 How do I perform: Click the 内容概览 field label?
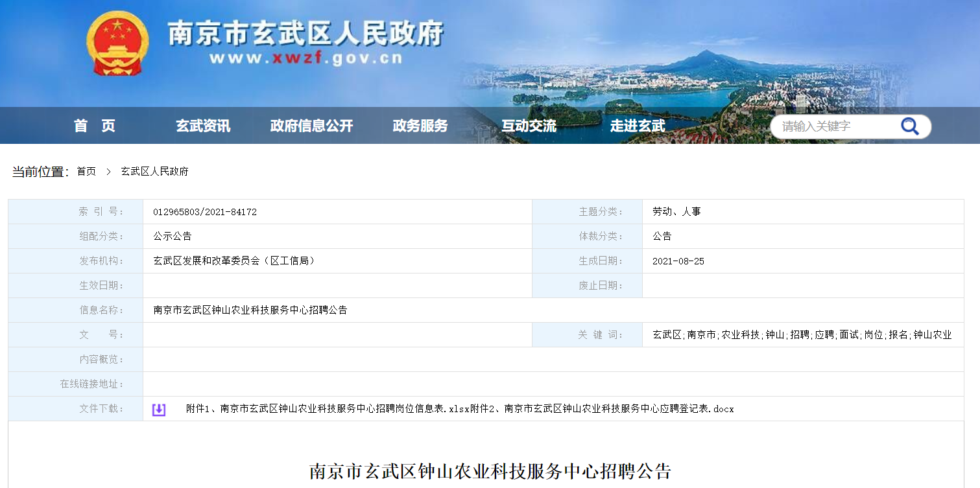[101, 360]
